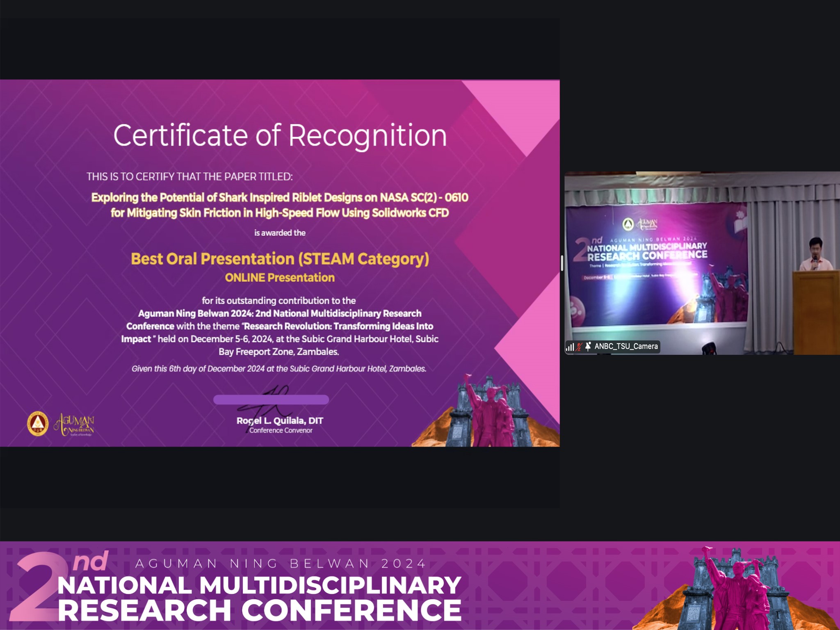Click 'NATIONAL MULTIDISCIPLINARY' banner title
Viewport: 840px width, 630px height.
259,585
